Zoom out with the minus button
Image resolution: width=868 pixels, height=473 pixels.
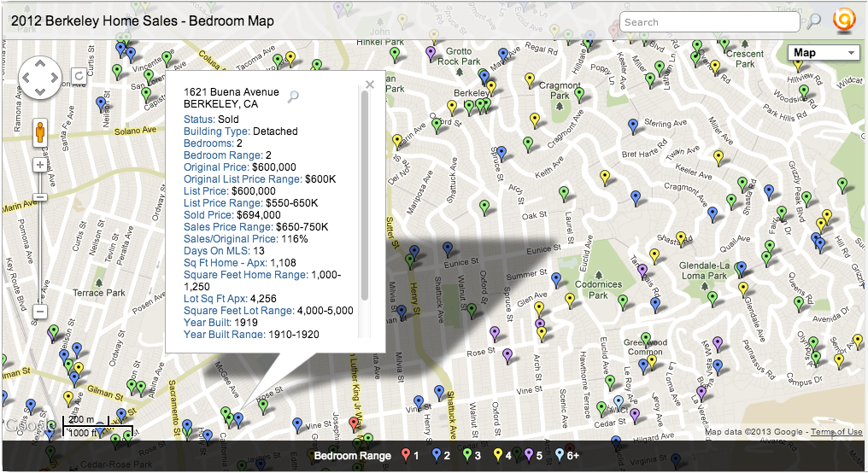pos(40,312)
